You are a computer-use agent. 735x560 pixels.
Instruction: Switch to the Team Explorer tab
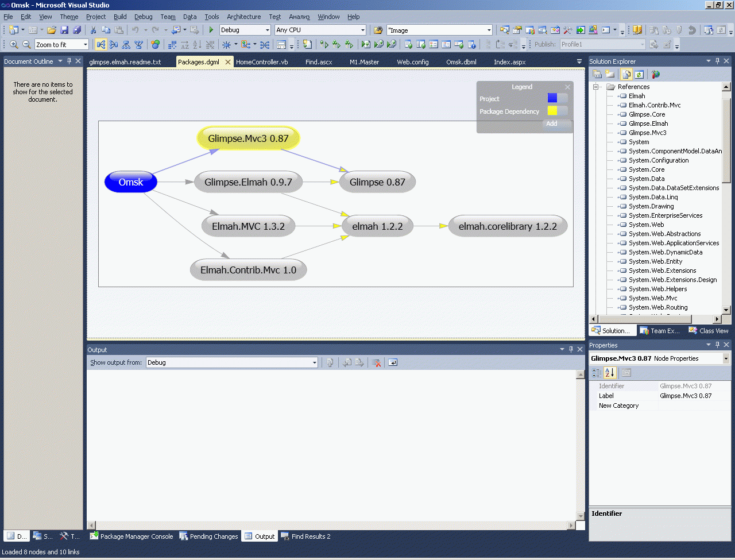tap(660, 331)
